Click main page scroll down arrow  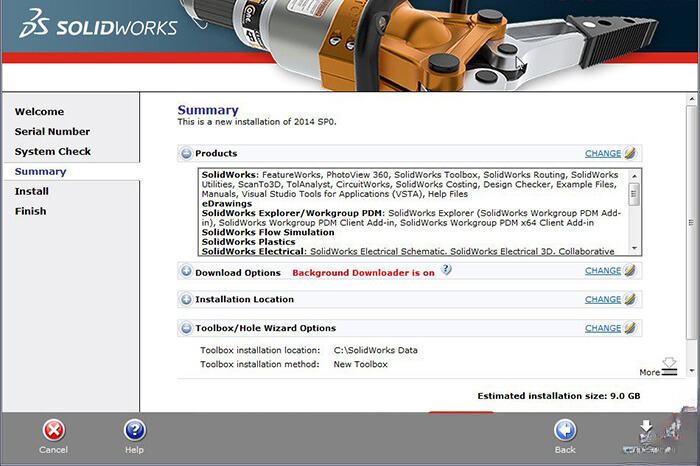pos(692,370)
